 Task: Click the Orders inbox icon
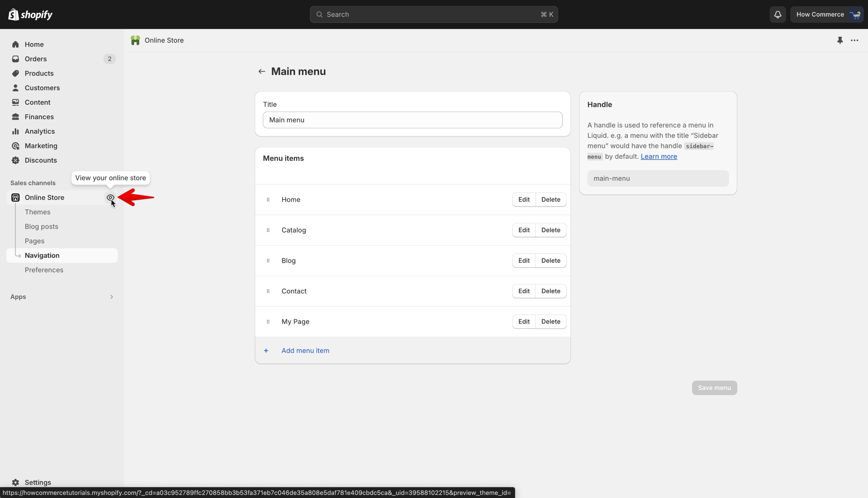(x=15, y=59)
